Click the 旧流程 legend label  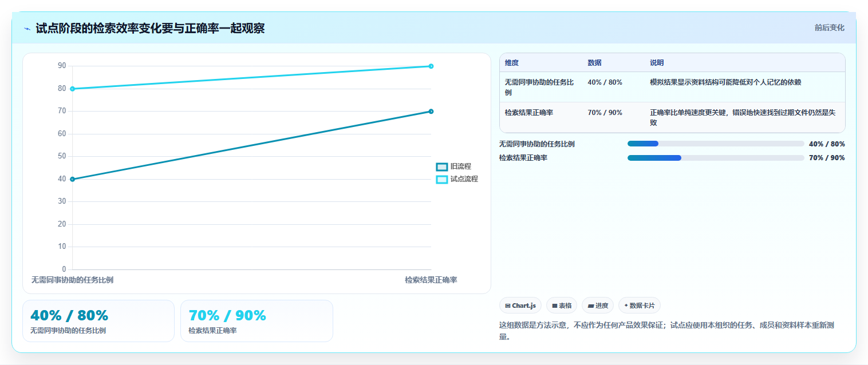(x=460, y=166)
